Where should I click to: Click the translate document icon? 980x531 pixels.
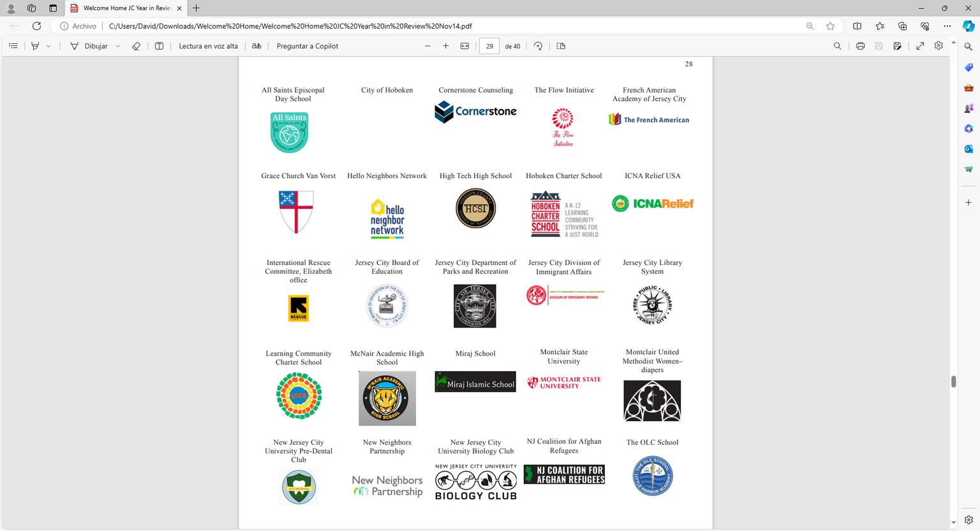[256, 46]
